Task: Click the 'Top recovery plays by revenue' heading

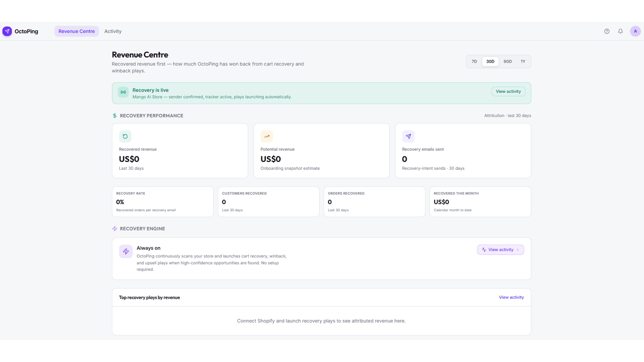Action: click(149, 298)
